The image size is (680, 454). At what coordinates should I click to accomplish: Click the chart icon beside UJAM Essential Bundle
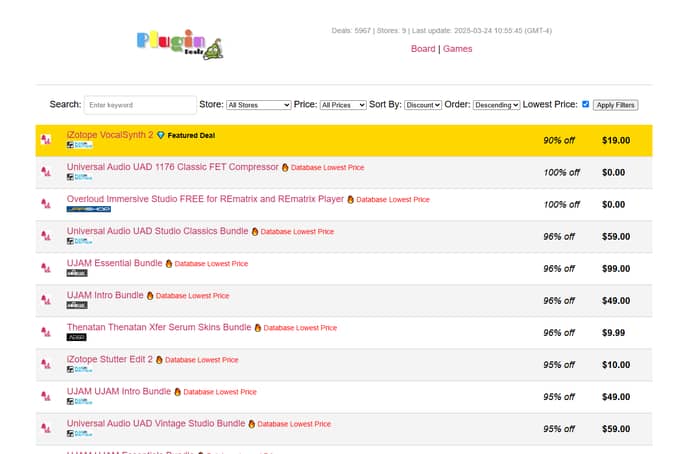click(46, 268)
